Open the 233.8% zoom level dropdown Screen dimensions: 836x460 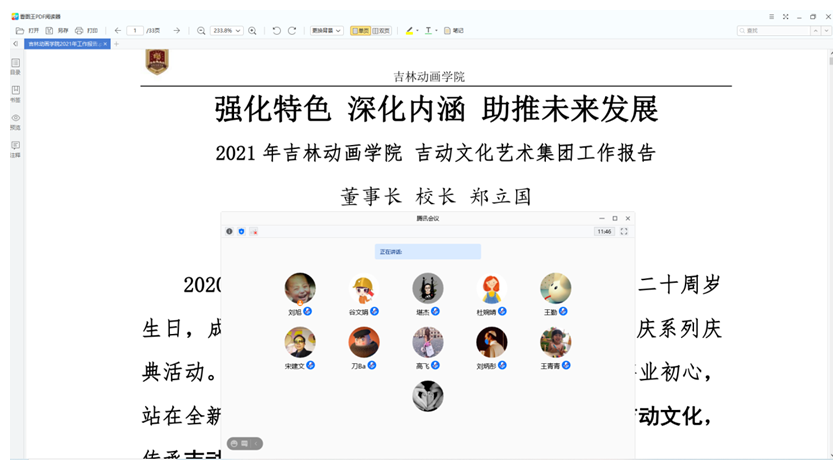click(x=227, y=31)
